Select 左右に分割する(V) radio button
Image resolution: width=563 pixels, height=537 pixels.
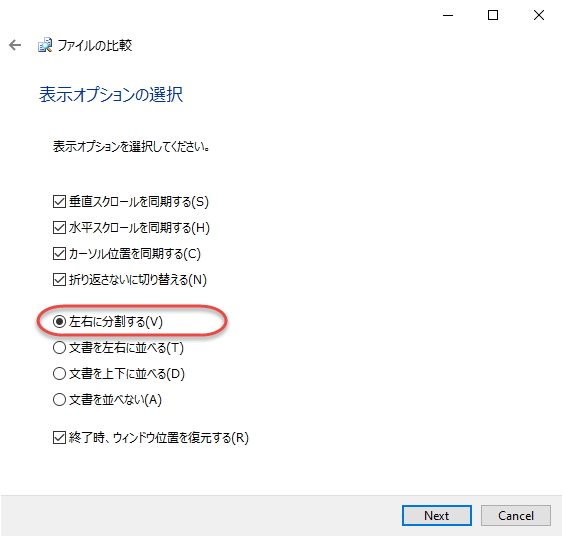[x=59, y=322]
